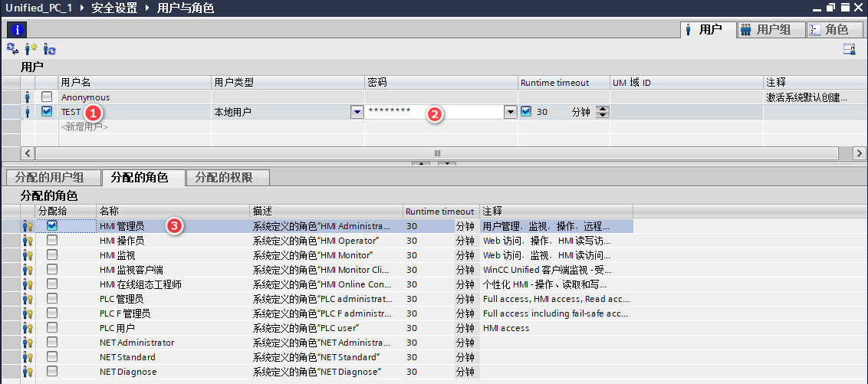Click the horizontal scrollbar thumb in user table
The height and width of the screenshot is (384, 868).
(437, 153)
